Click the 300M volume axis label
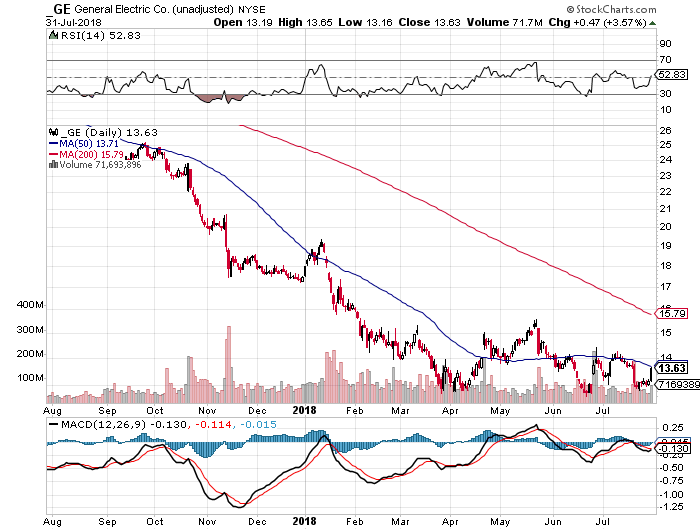 click(x=30, y=330)
